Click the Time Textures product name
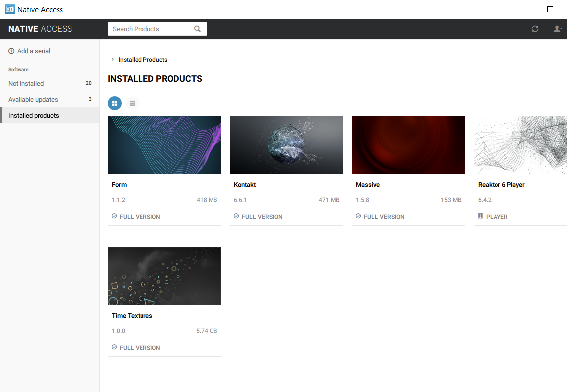567x392 pixels. [x=132, y=316]
